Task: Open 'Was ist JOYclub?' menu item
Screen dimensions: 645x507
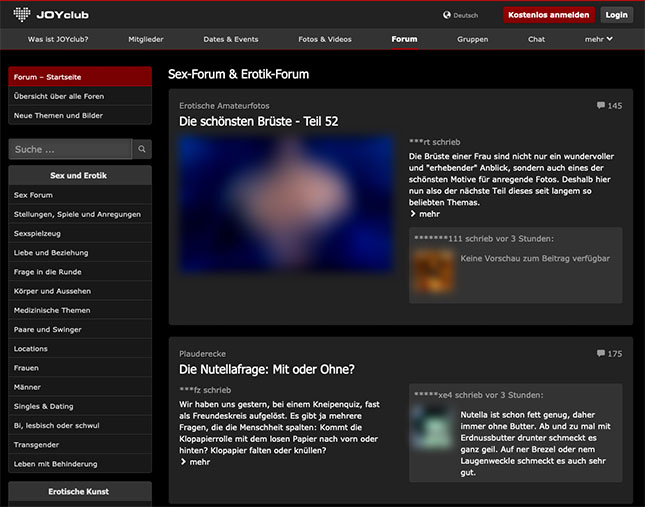Action: click(x=58, y=39)
